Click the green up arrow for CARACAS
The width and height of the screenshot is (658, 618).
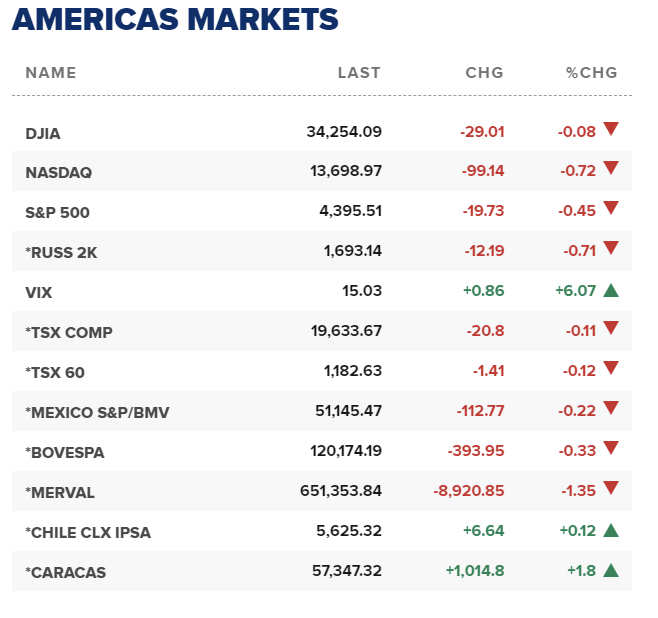pos(611,571)
